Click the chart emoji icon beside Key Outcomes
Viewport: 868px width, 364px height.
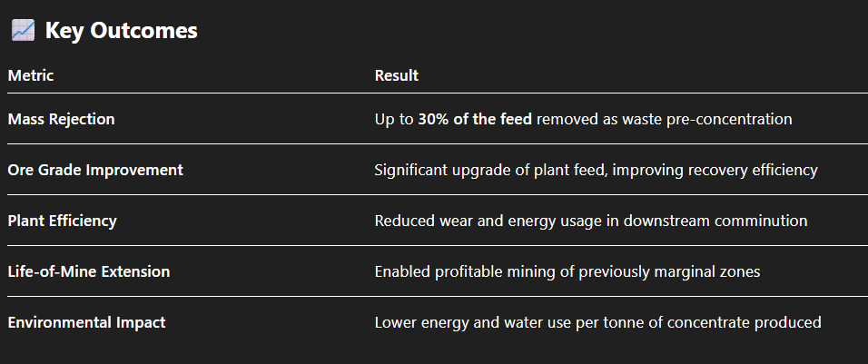point(23,31)
